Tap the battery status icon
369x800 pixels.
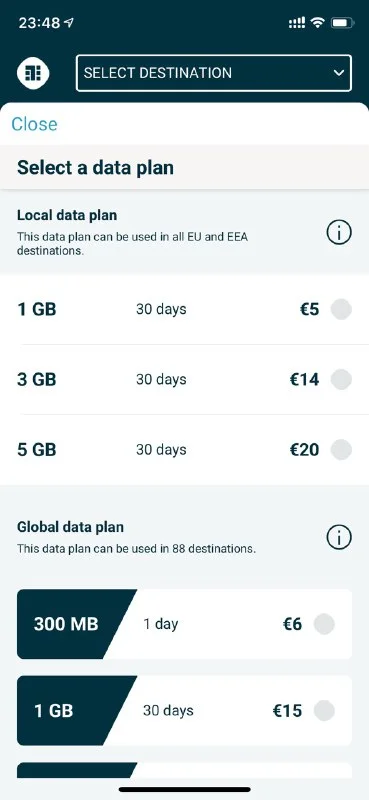tap(341, 23)
